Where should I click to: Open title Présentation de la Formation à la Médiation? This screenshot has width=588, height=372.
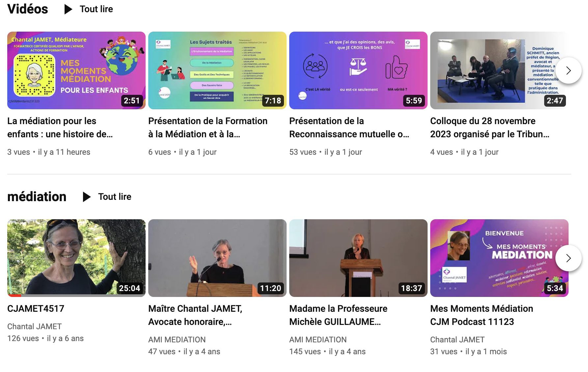click(x=208, y=128)
